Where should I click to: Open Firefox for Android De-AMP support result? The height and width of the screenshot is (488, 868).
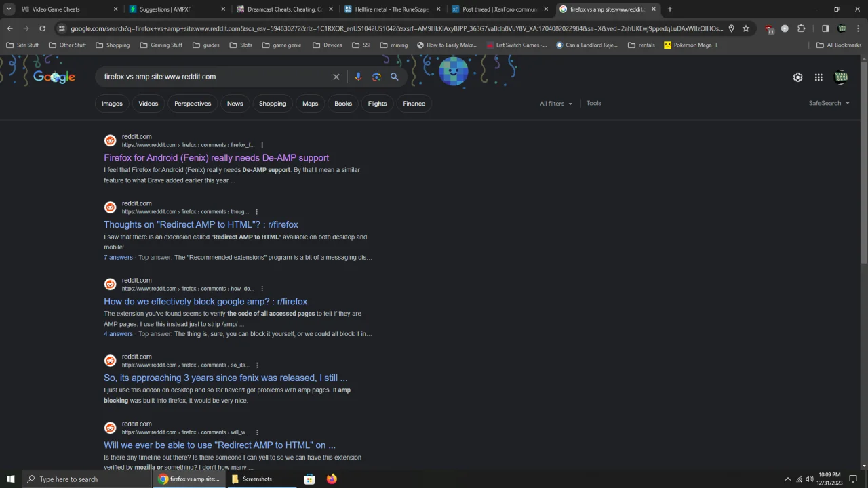point(216,158)
